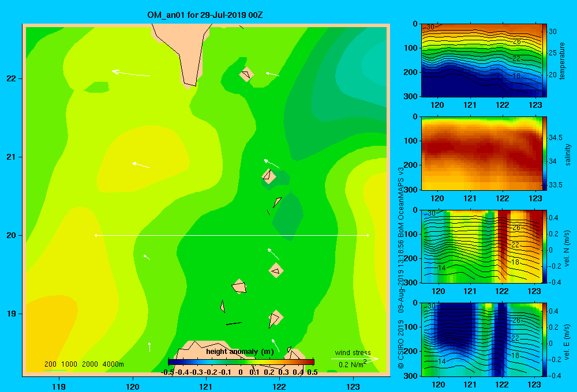The width and height of the screenshot is (577, 392).
Task: Click the "30" tick on temperature scale
Action: pos(553,32)
